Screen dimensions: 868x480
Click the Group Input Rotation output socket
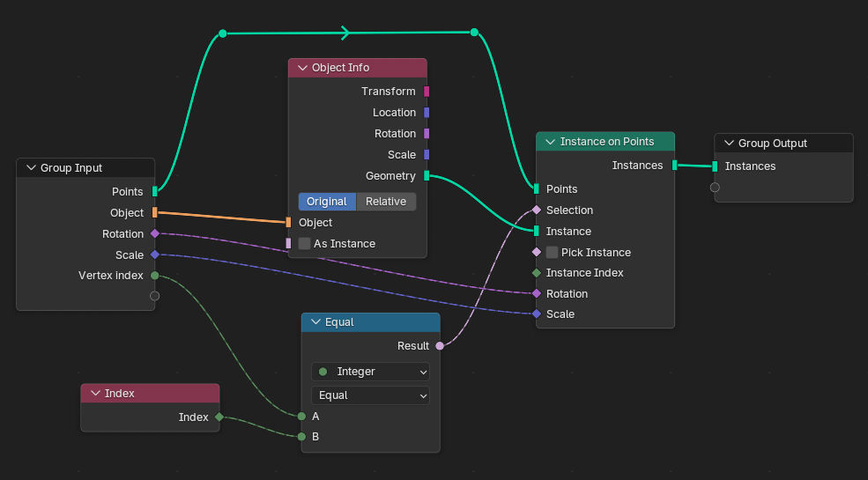tap(155, 234)
